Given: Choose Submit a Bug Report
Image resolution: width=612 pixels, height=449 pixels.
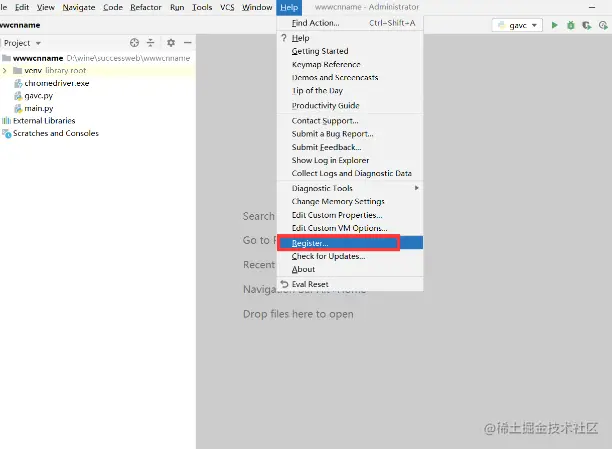Looking at the screenshot, I should click(350, 134).
